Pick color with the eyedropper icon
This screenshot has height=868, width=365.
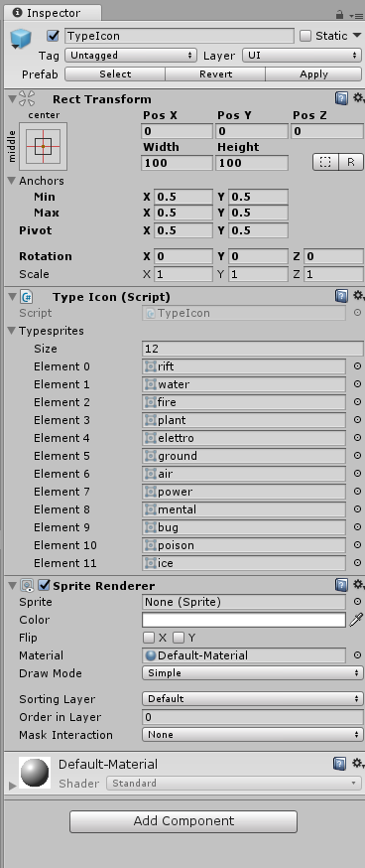coord(356,620)
